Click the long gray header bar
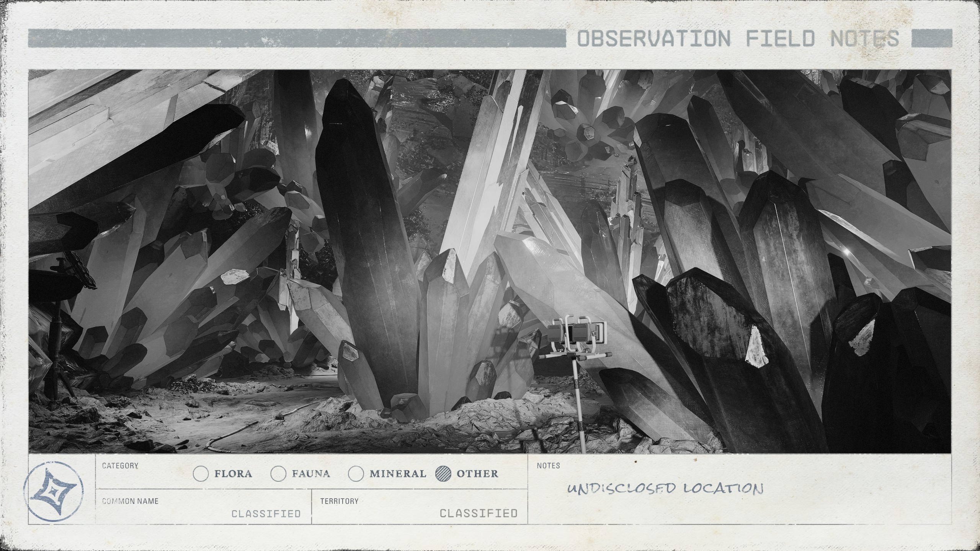980x551 pixels. tap(297, 39)
